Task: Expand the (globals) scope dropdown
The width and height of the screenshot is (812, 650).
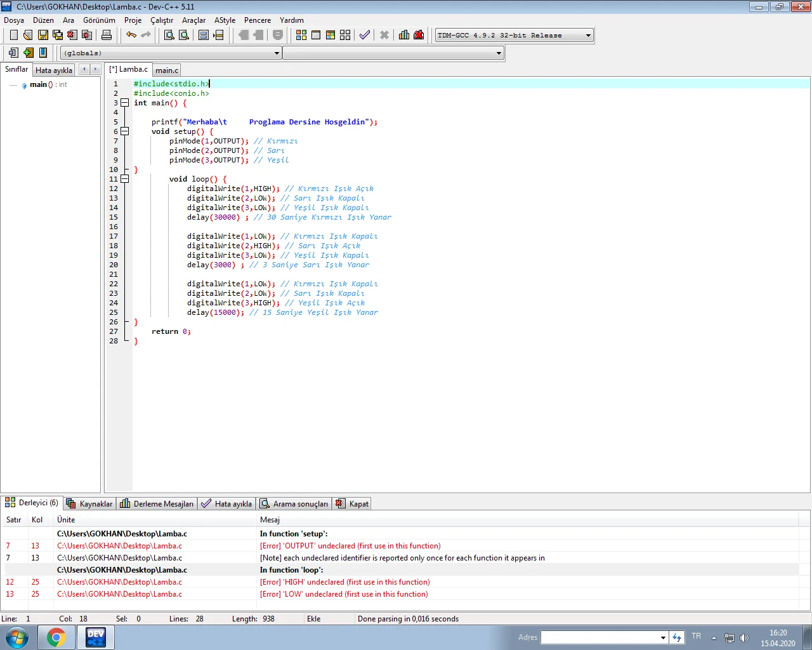Action: tap(277, 53)
